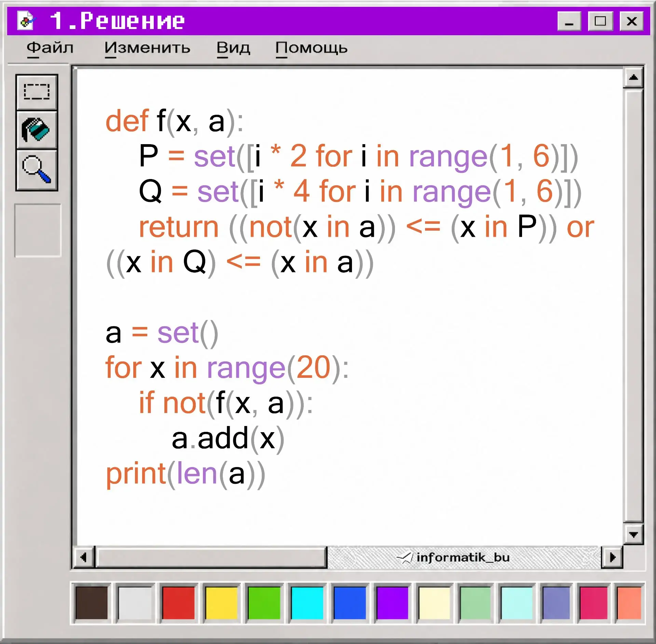
Task: Pick the blue color swatch
Action: 350,603
